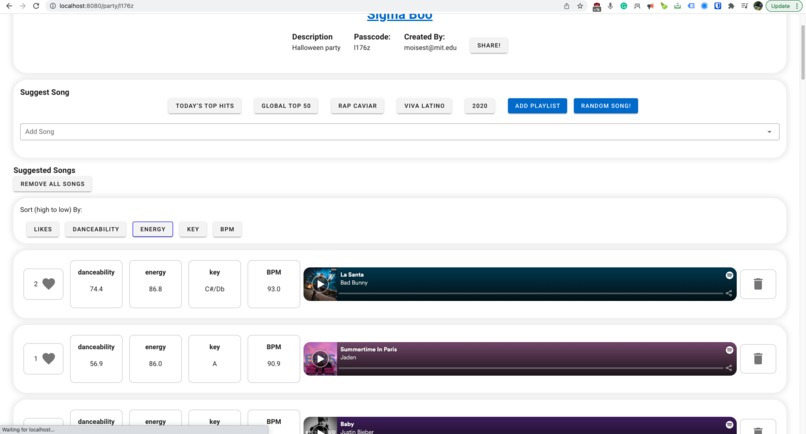
Task: Open the Sigma Boo party title link
Action: coord(399,16)
